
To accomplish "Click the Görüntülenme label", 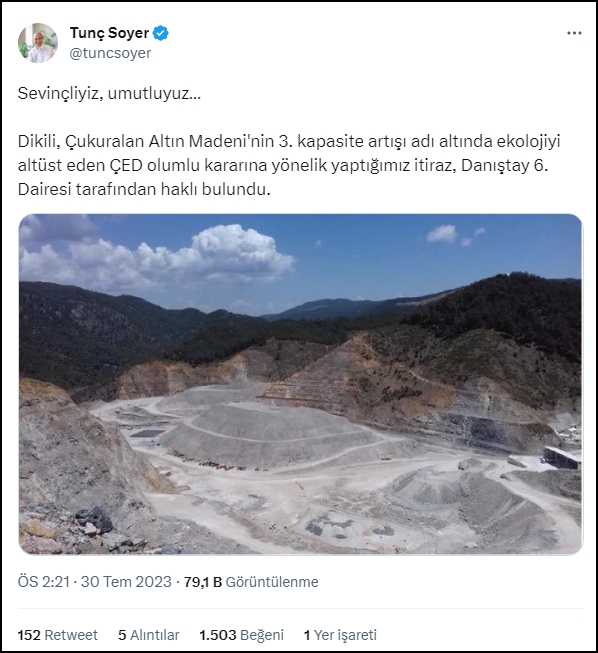I will [x=272, y=582].
